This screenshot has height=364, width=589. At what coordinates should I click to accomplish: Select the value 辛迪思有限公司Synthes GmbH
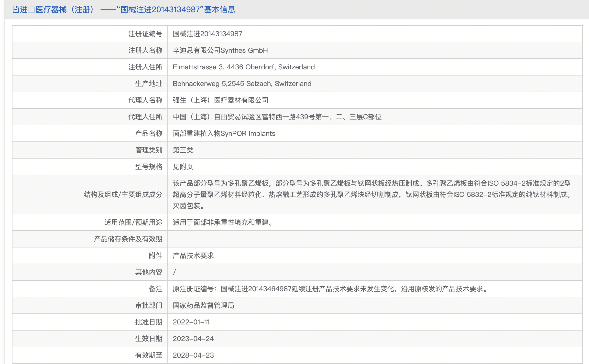tap(220, 50)
